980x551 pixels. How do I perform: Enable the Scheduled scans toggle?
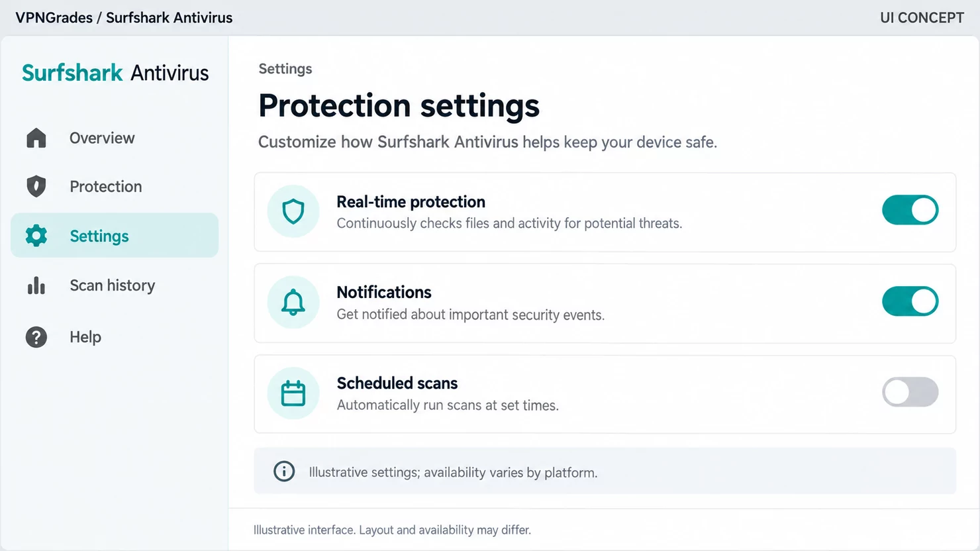[x=910, y=392]
